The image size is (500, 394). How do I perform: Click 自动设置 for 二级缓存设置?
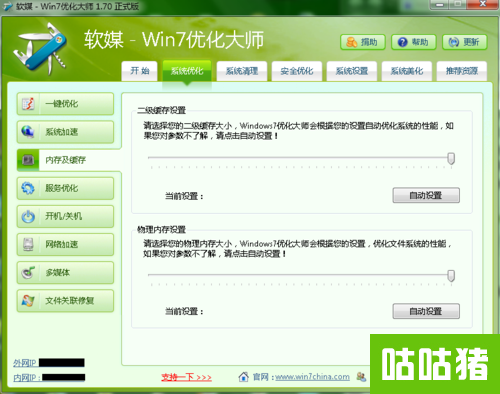426,195
